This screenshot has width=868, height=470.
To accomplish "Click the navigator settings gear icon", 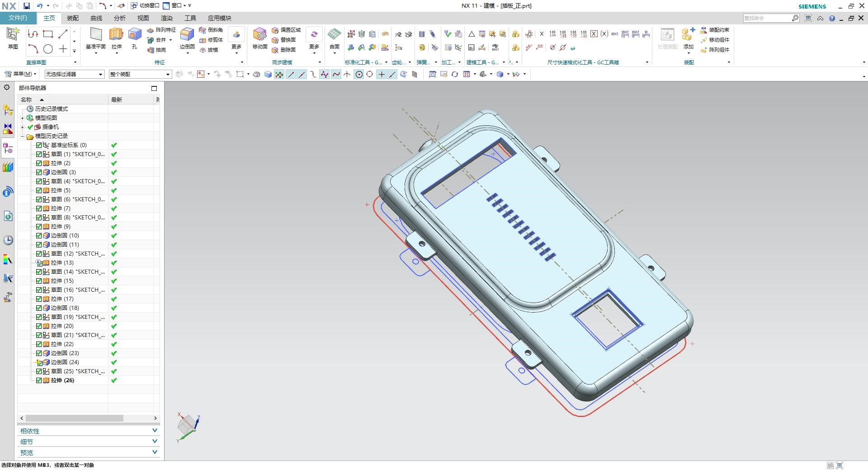I will 7,87.
